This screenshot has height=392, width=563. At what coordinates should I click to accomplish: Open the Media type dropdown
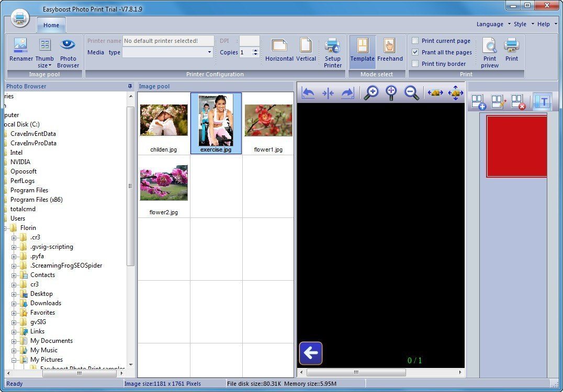(x=209, y=52)
